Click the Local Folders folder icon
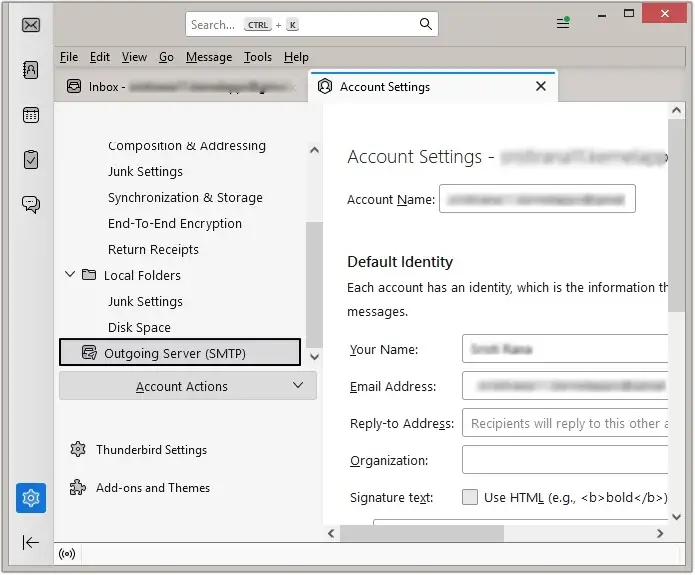The width and height of the screenshot is (695, 575). click(x=89, y=275)
